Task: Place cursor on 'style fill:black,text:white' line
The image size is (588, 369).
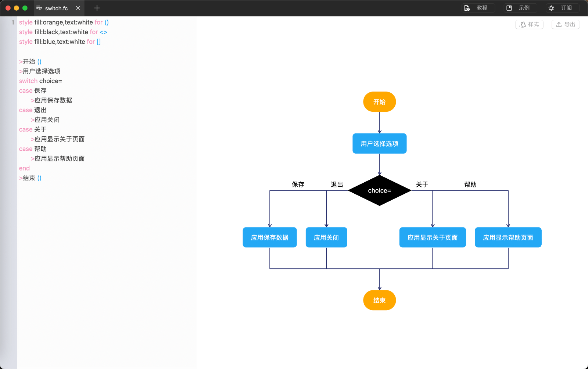Action: coord(63,32)
